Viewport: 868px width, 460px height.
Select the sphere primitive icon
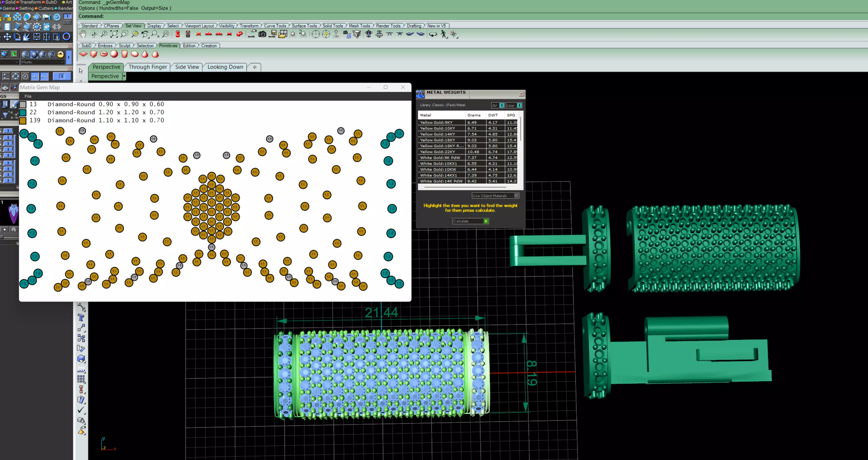pyautogui.click(x=114, y=54)
